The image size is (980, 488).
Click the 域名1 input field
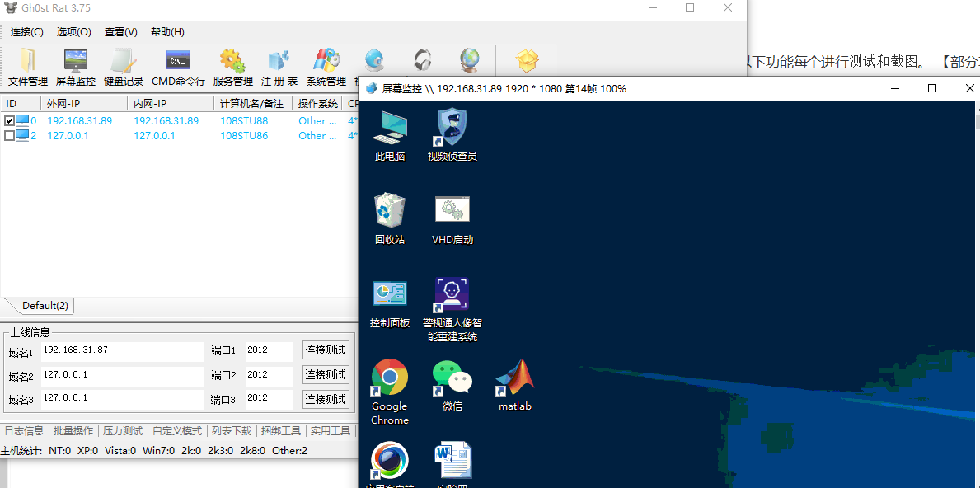[x=123, y=351]
